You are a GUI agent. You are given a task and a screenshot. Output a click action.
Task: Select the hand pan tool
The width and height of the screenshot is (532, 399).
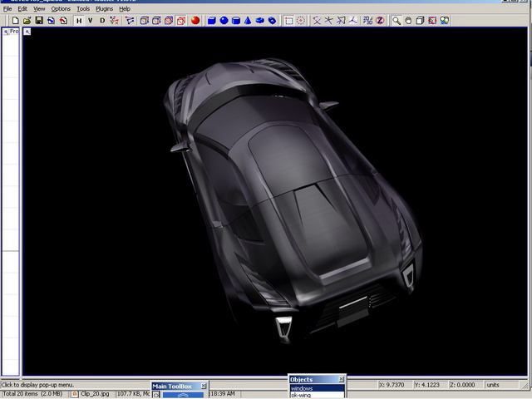coord(408,20)
